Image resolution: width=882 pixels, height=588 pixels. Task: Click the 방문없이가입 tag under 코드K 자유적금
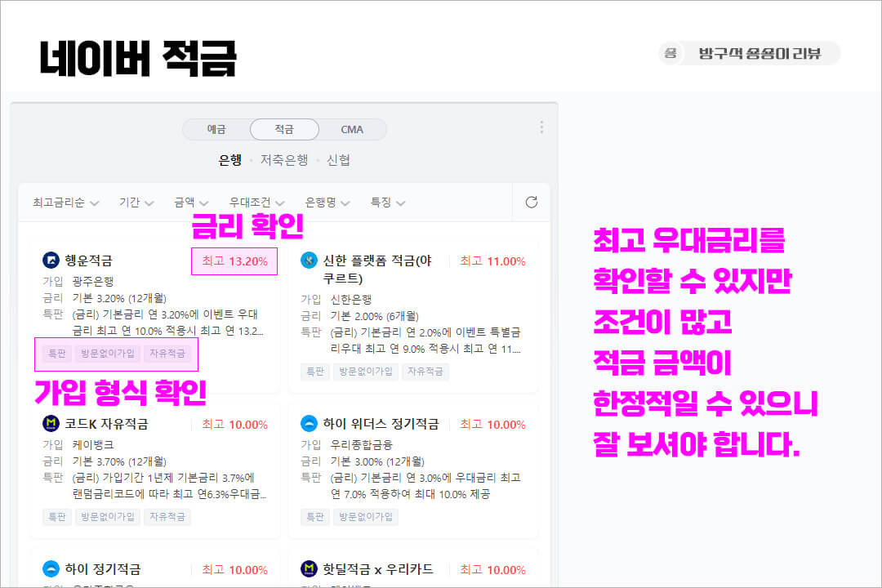[x=108, y=516]
